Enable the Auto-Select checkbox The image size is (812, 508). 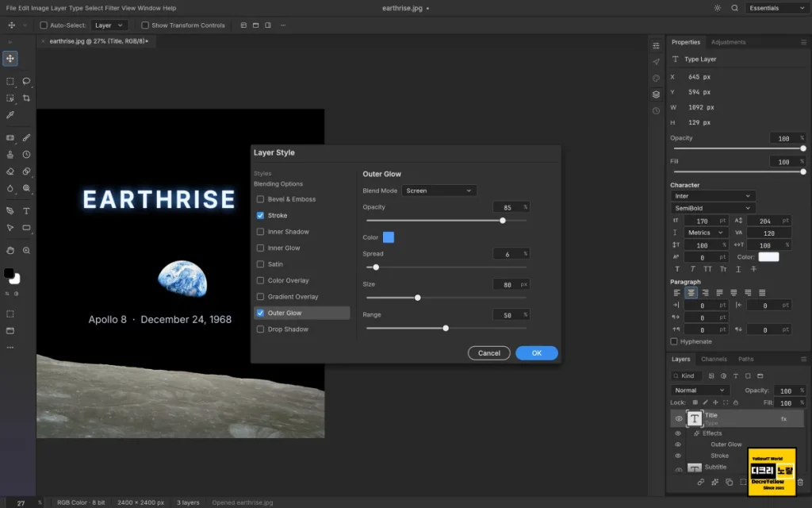pos(44,25)
